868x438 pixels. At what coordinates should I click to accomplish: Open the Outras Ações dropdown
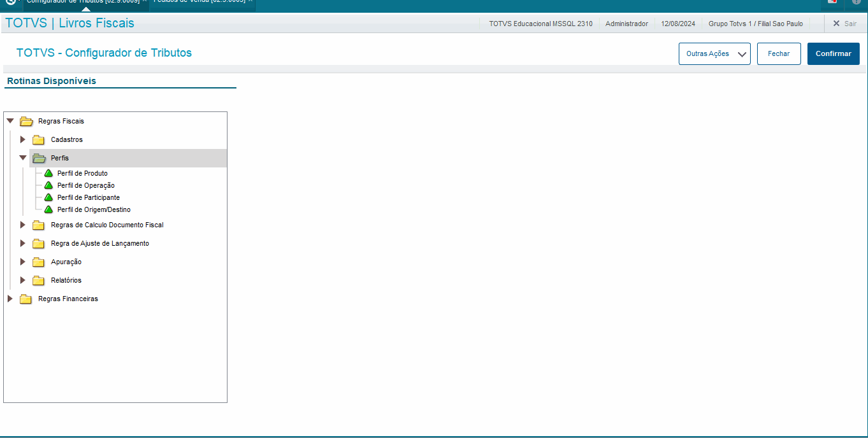[714, 54]
